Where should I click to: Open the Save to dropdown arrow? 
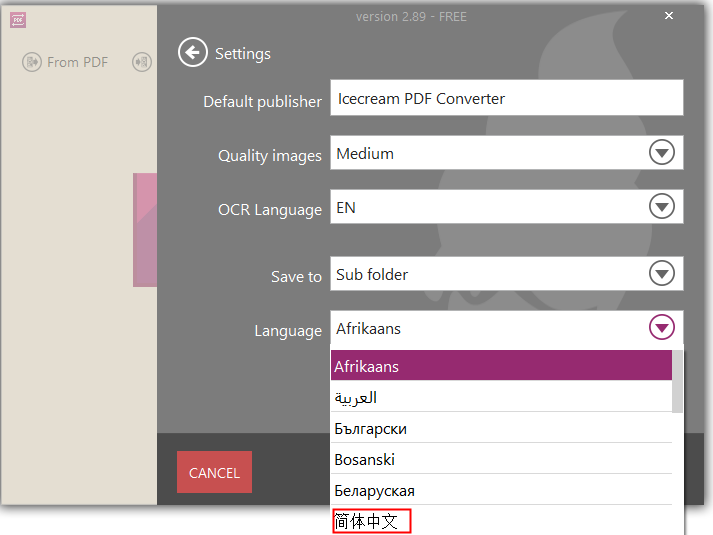(x=662, y=273)
